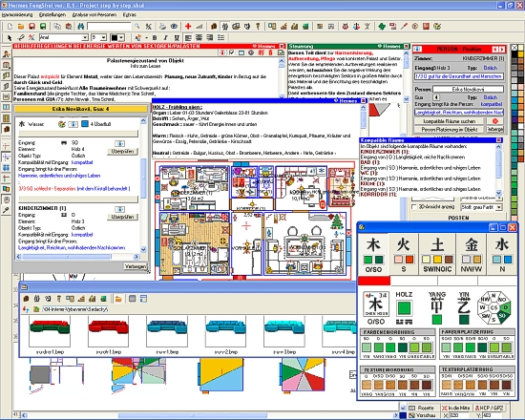Click the POSTEN button

pyautogui.click(x=458, y=218)
